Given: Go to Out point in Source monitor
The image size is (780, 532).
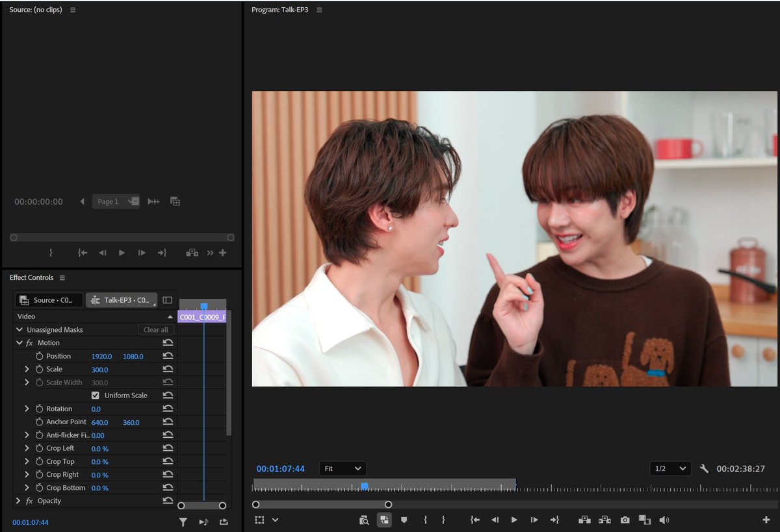Looking at the screenshot, I should point(162,253).
